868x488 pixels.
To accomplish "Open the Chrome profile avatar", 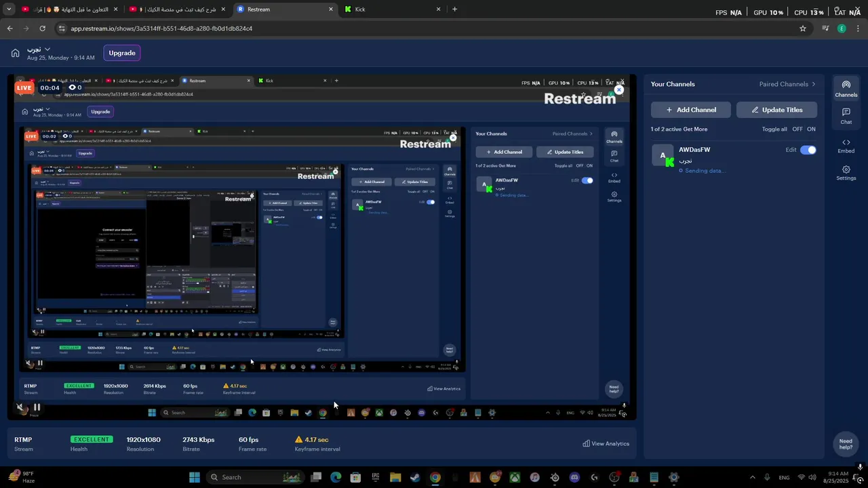I will [842, 28].
